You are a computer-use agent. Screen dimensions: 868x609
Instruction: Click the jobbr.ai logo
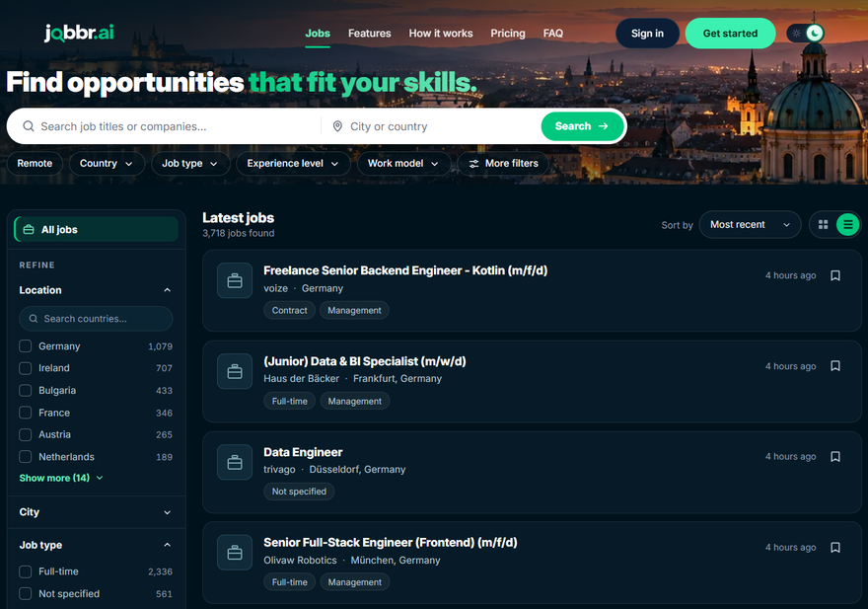[x=79, y=34]
